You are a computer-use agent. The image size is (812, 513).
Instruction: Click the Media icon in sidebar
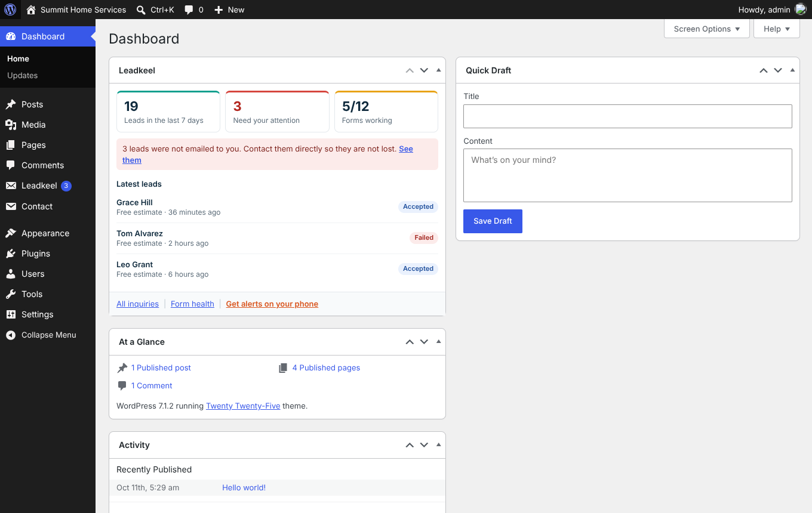11,125
